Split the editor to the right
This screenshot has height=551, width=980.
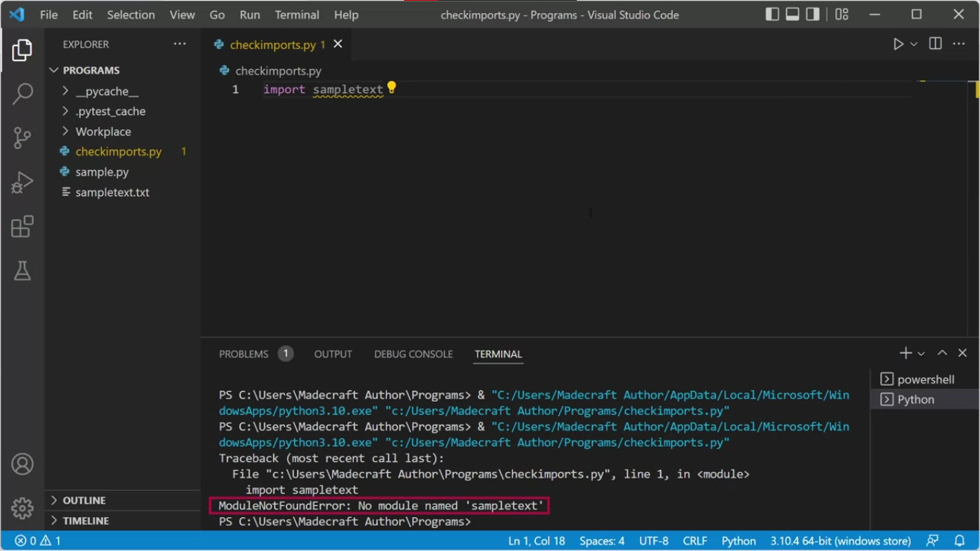[936, 44]
